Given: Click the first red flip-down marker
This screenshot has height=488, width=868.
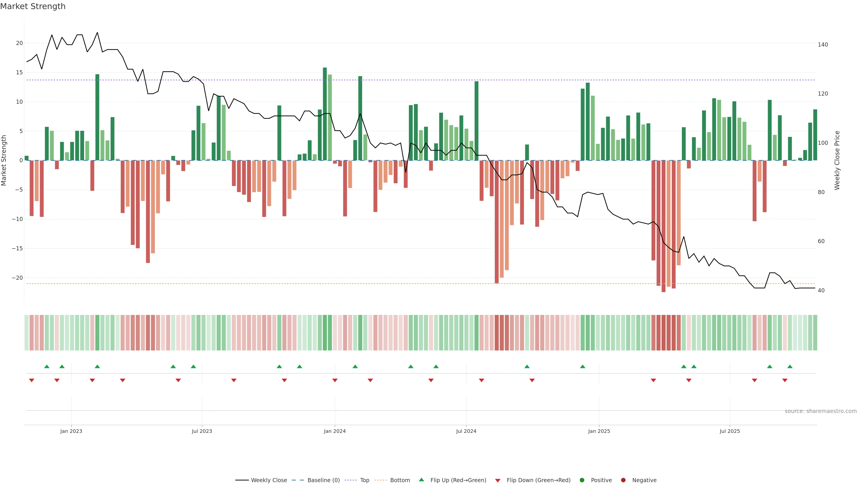Looking at the screenshot, I should pyautogui.click(x=32, y=380).
